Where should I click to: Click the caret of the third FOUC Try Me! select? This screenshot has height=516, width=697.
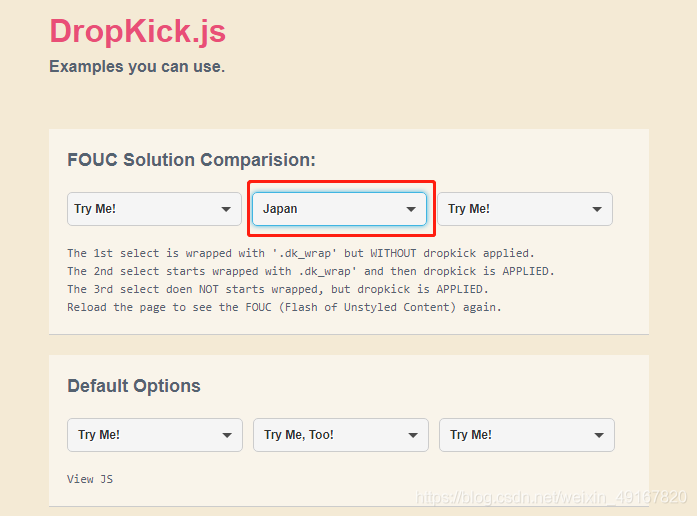[x=597, y=209]
